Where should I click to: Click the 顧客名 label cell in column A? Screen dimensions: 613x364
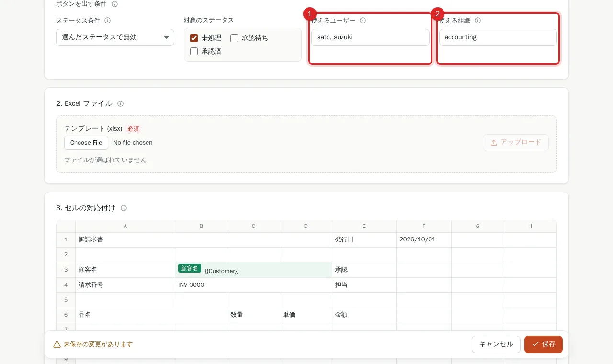125,270
